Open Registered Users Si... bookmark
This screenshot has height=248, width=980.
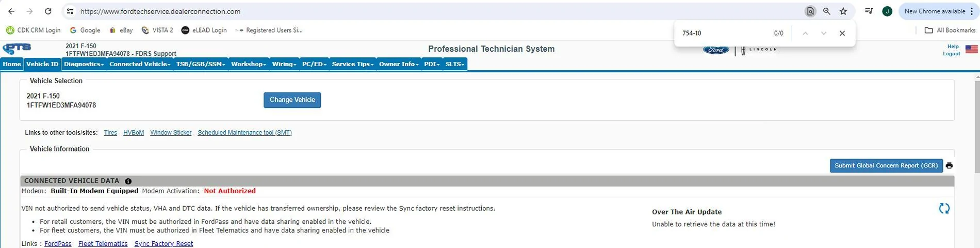pyautogui.click(x=269, y=30)
